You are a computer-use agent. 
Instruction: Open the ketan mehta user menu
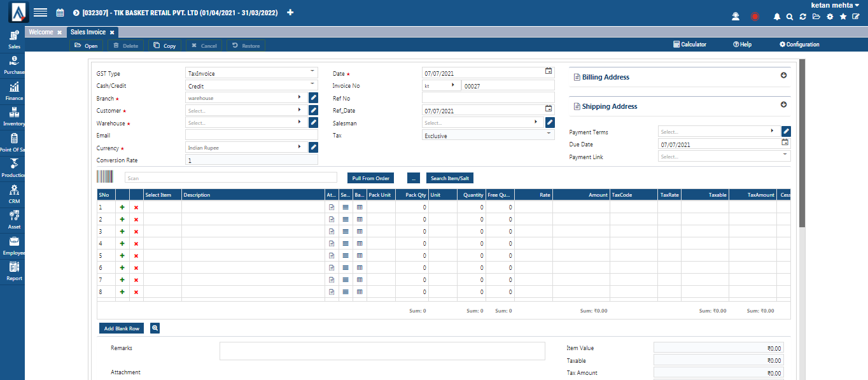[834, 4]
